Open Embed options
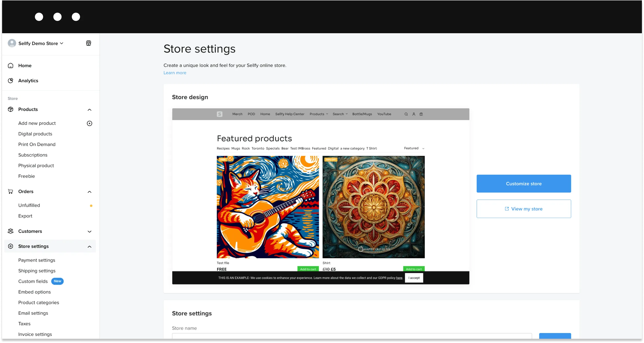Viewport: 644px width, 343px height. (x=34, y=292)
